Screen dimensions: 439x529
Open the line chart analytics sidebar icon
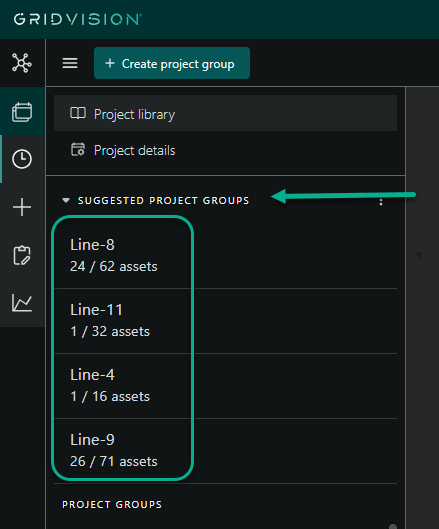pyautogui.click(x=22, y=303)
